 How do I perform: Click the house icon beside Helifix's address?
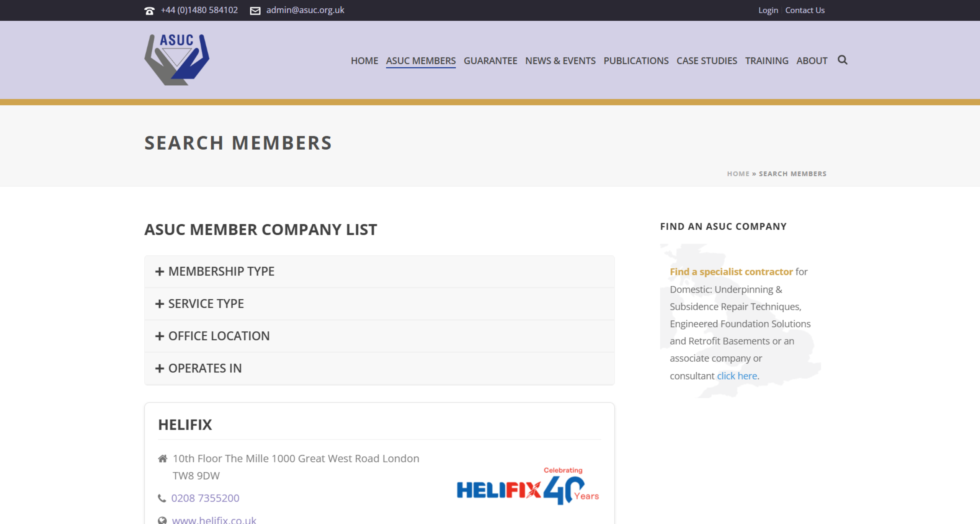coord(162,458)
